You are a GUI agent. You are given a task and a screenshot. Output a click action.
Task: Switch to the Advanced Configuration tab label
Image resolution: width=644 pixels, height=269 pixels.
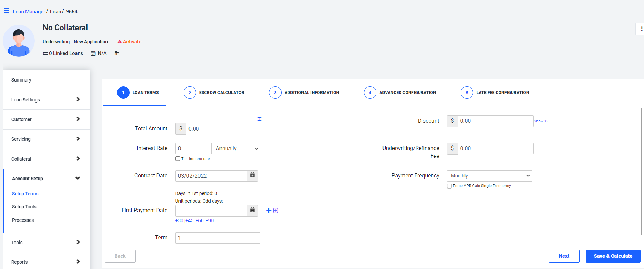tap(408, 93)
